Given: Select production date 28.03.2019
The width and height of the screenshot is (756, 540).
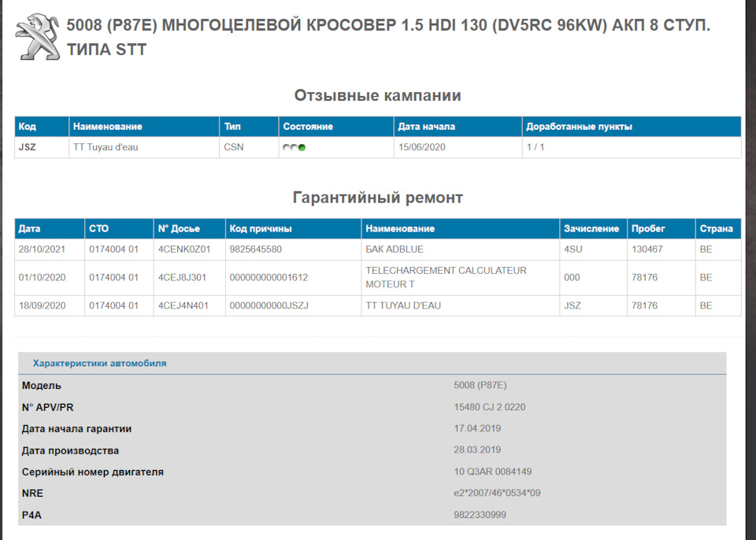Looking at the screenshot, I should click(x=477, y=449).
